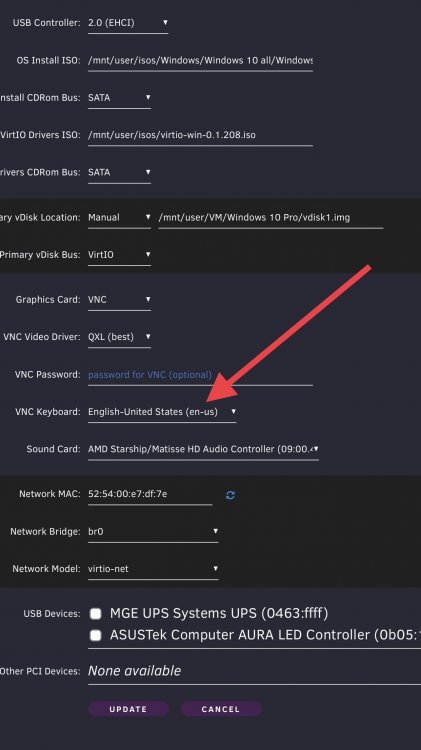Click the CANCEL button
Screen dimensions: 421x750
[x=221, y=709]
